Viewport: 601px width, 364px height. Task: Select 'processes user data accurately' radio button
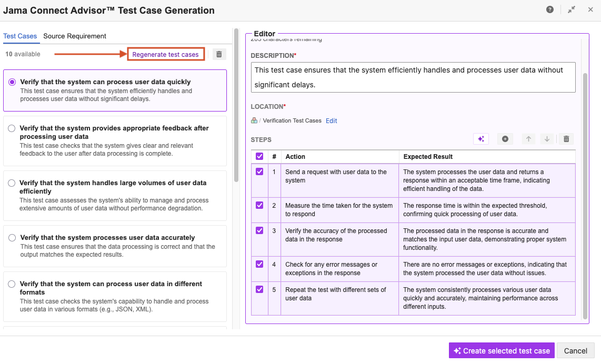point(12,238)
